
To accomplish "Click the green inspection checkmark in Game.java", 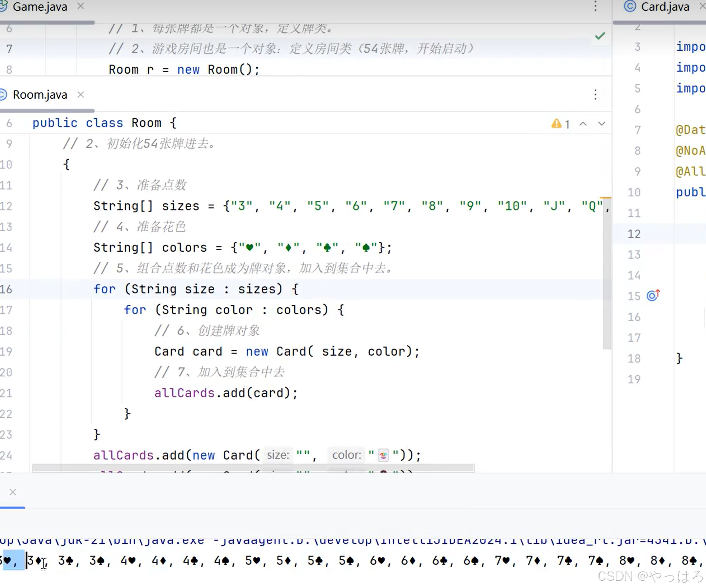I will (x=600, y=36).
